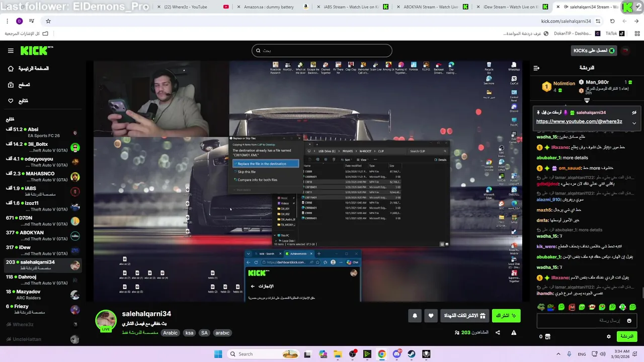
Task: Select ABOKYAN channel in sidebar
Action: (43, 236)
